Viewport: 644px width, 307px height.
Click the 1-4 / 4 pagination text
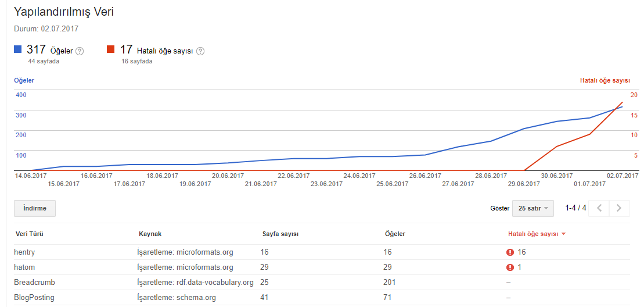576,208
